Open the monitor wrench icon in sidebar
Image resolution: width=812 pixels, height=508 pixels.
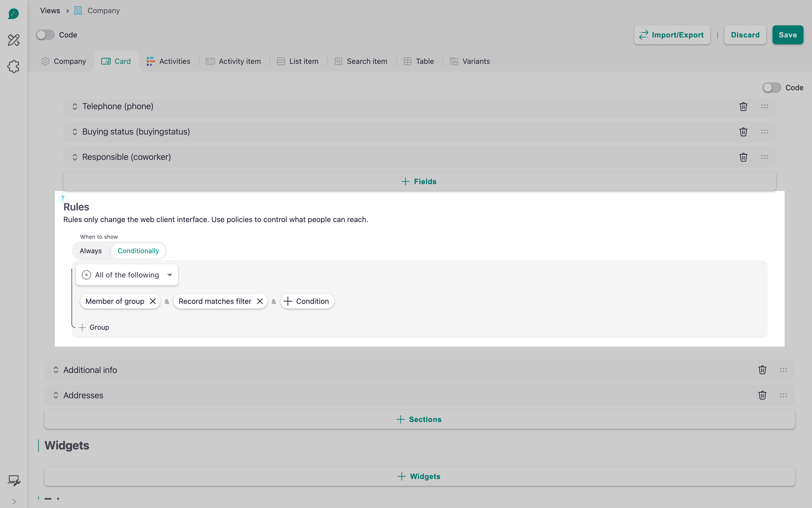click(x=14, y=481)
